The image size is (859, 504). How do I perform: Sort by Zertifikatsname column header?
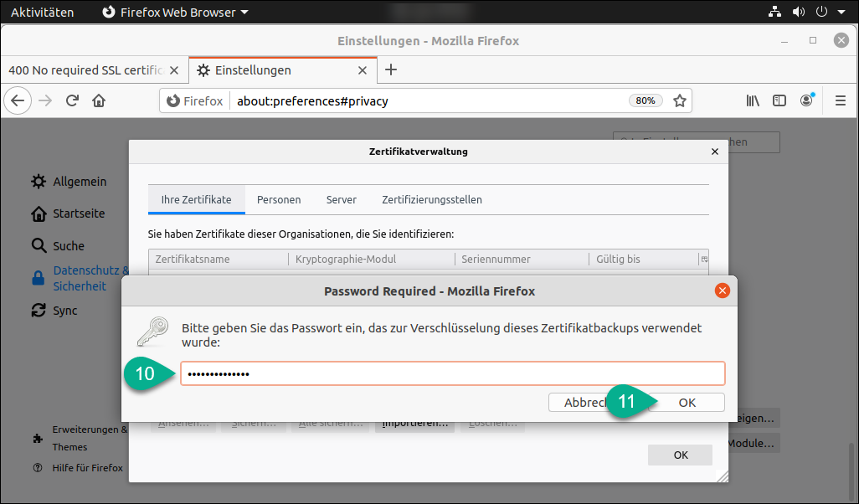coord(218,260)
